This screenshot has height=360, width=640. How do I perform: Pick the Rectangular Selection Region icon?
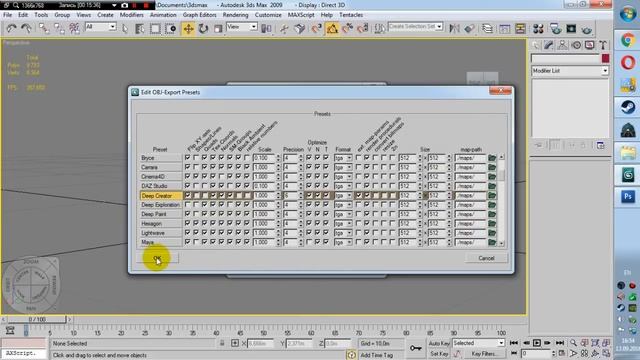pyautogui.click(x=155, y=28)
